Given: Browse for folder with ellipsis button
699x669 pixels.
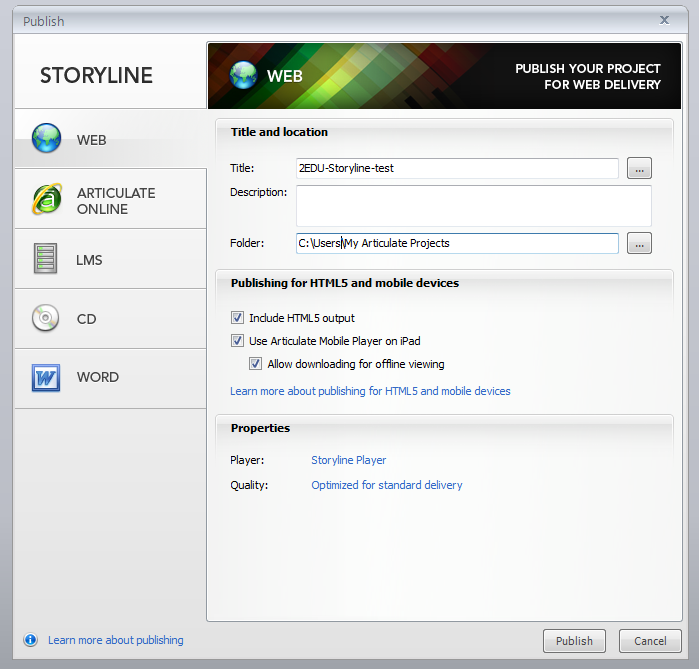Looking at the screenshot, I should [639, 243].
